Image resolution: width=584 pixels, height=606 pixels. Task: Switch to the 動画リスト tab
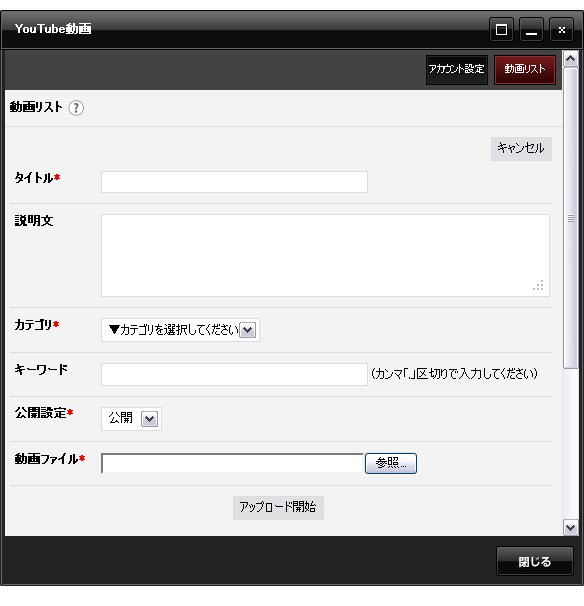coord(524,70)
